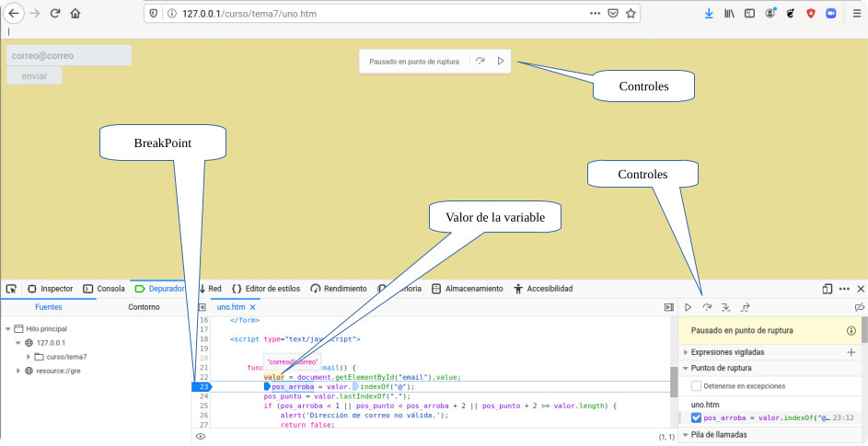
Task: Uncheck the pos_arroba breakpoint checkbox
Action: coord(697,418)
